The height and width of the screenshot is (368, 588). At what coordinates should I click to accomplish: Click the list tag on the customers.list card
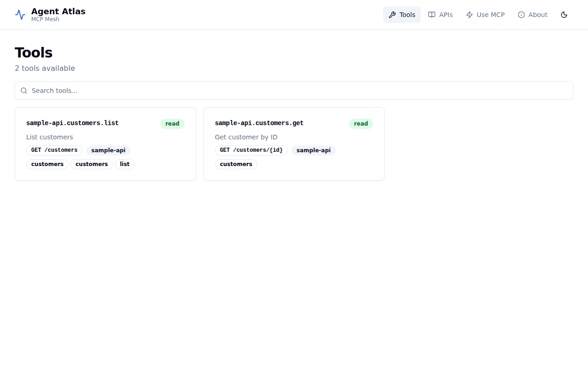pyautogui.click(x=124, y=164)
